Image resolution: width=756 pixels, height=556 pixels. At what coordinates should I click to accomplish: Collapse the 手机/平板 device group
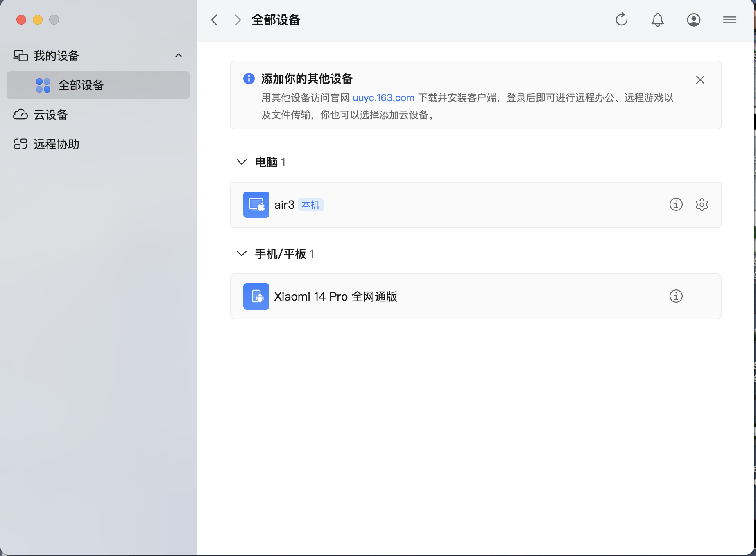coord(241,253)
